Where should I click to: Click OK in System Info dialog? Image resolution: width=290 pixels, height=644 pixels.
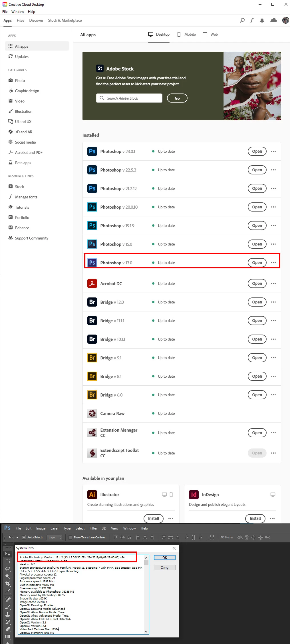(x=165, y=558)
